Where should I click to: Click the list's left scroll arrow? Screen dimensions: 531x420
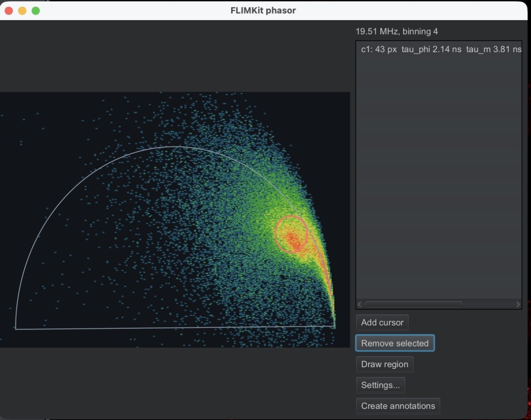[359, 304]
